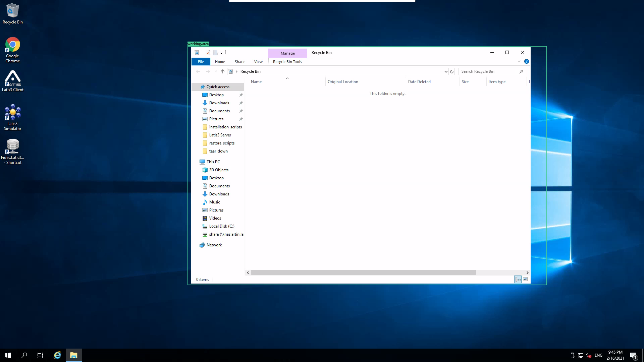Select Local Disk (C:) in navigation pane
The width and height of the screenshot is (644, 362).
(x=221, y=226)
